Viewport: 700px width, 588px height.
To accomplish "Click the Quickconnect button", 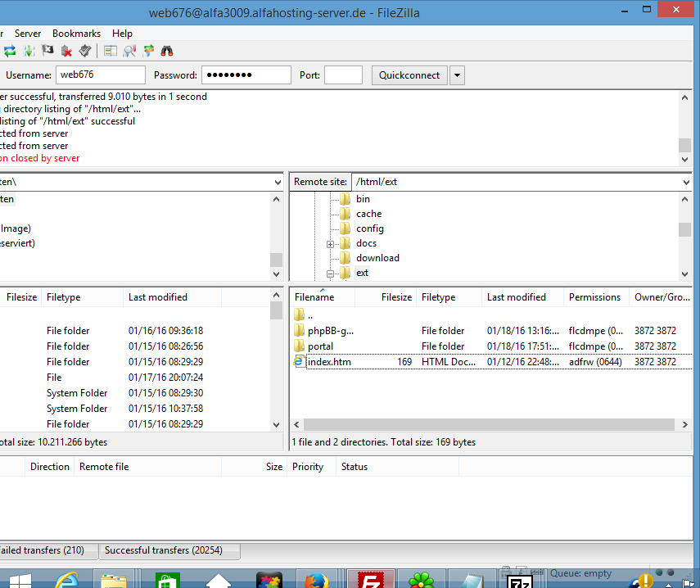I will click(409, 75).
